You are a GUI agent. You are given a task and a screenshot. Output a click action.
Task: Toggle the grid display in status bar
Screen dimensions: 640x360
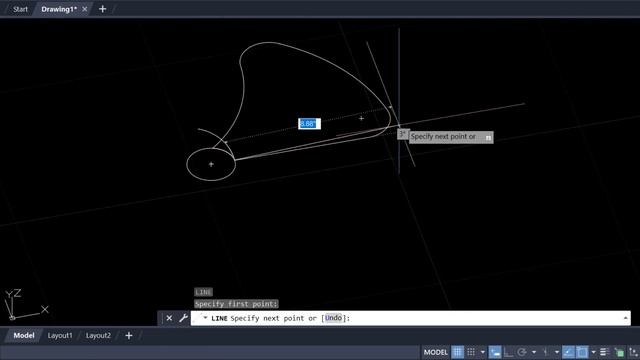coord(457,352)
